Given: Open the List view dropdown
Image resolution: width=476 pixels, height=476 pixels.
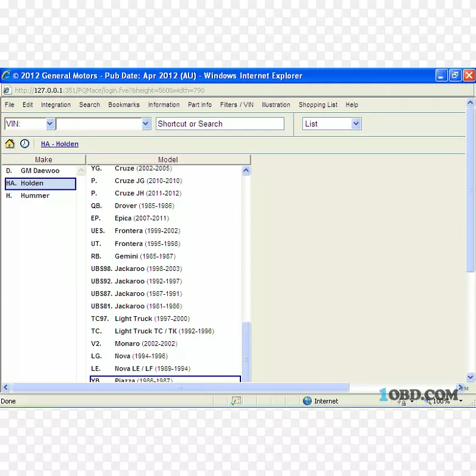Looking at the screenshot, I should click(356, 124).
